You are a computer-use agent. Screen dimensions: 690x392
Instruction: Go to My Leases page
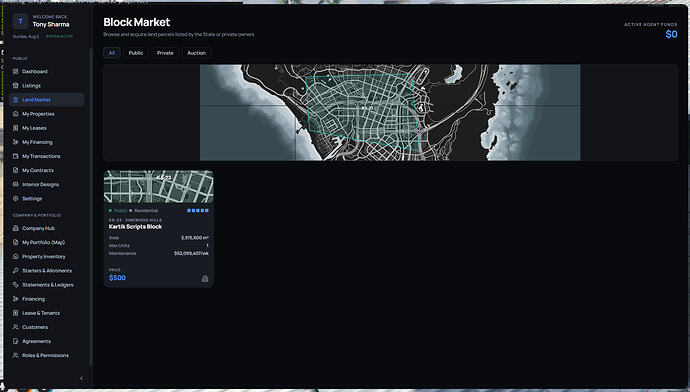pos(34,128)
